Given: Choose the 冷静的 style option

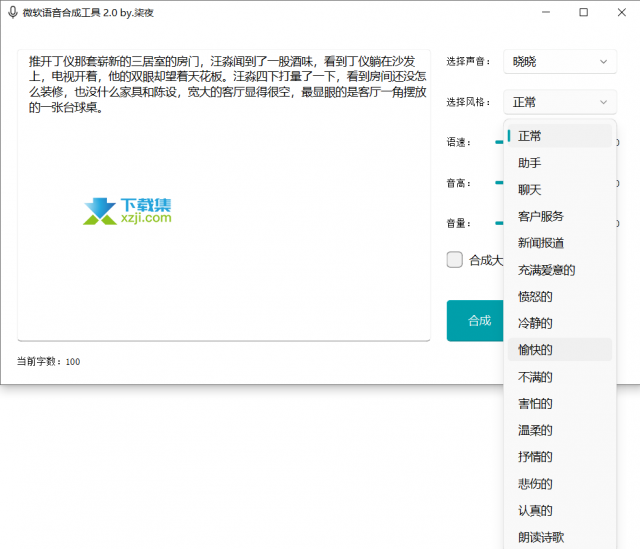Looking at the screenshot, I should point(560,323).
